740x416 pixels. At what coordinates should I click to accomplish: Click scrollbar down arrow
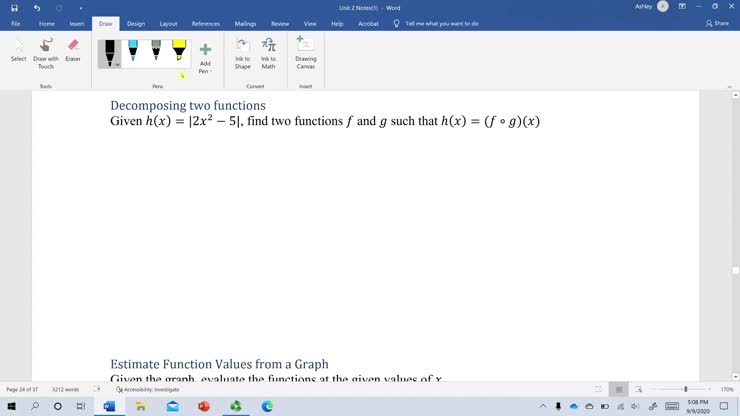735,377
